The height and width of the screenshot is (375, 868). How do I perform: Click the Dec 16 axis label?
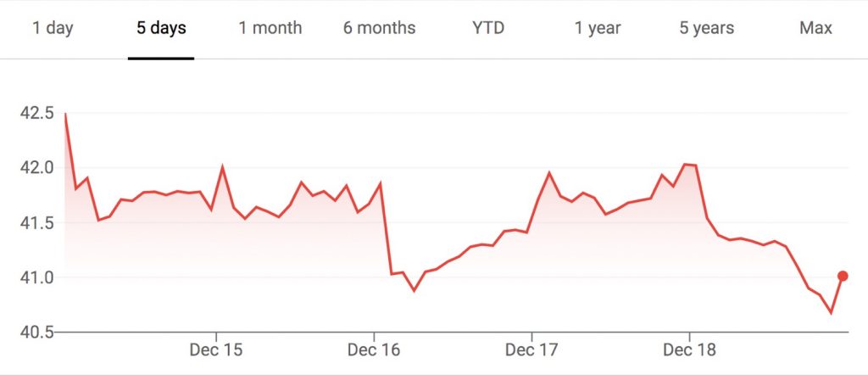[374, 350]
